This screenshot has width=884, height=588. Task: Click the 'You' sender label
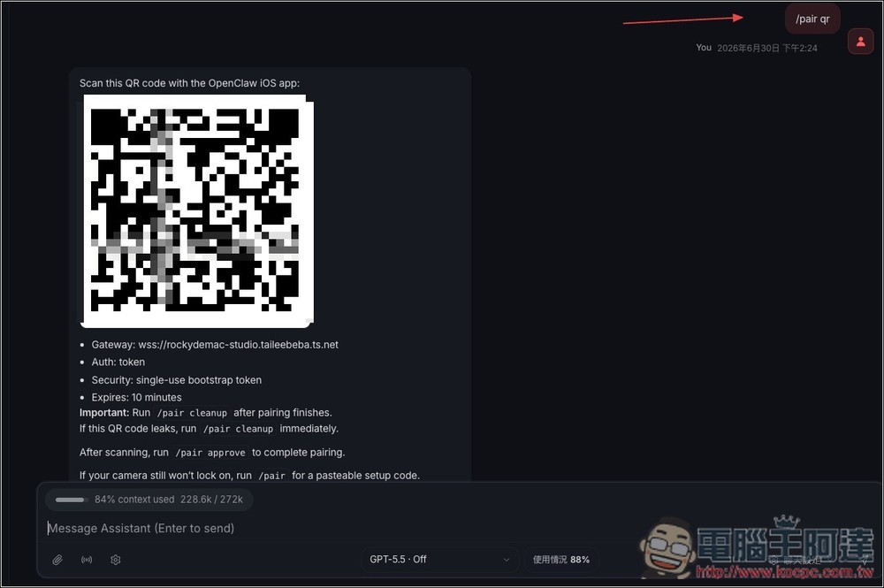(704, 48)
